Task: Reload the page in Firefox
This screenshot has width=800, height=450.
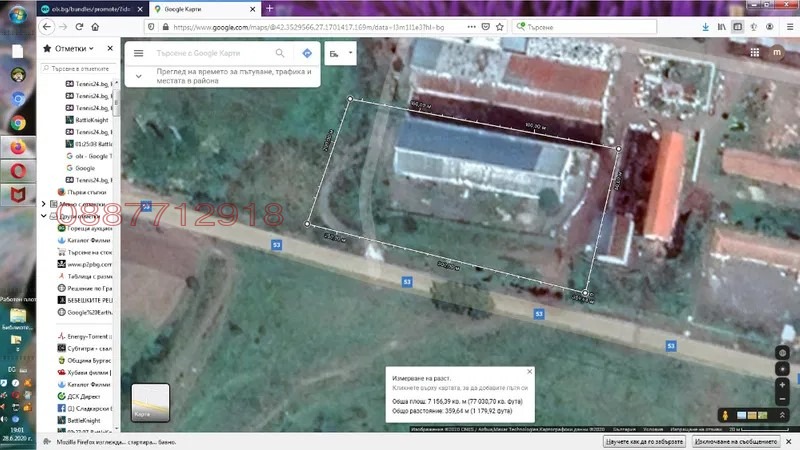Action: [79, 27]
